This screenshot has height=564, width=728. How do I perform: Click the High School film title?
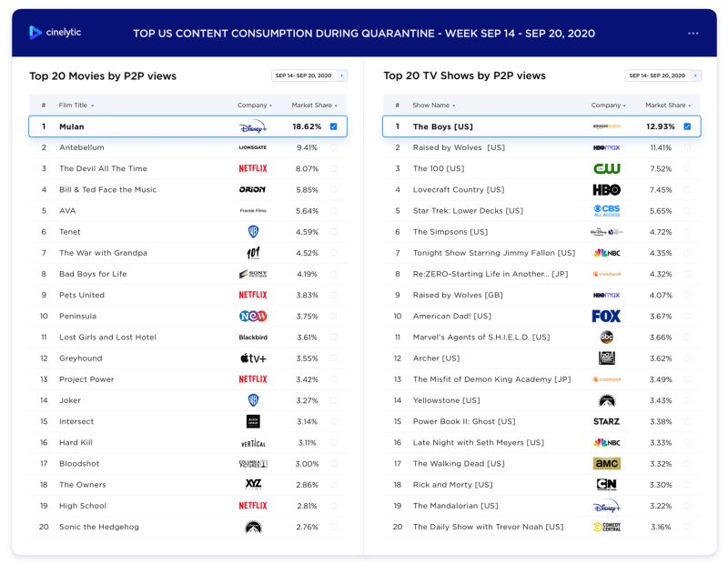pyautogui.click(x=83, y=506)
